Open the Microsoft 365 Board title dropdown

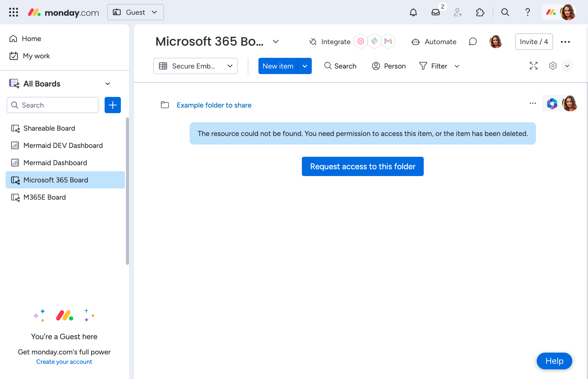(276, 42)
